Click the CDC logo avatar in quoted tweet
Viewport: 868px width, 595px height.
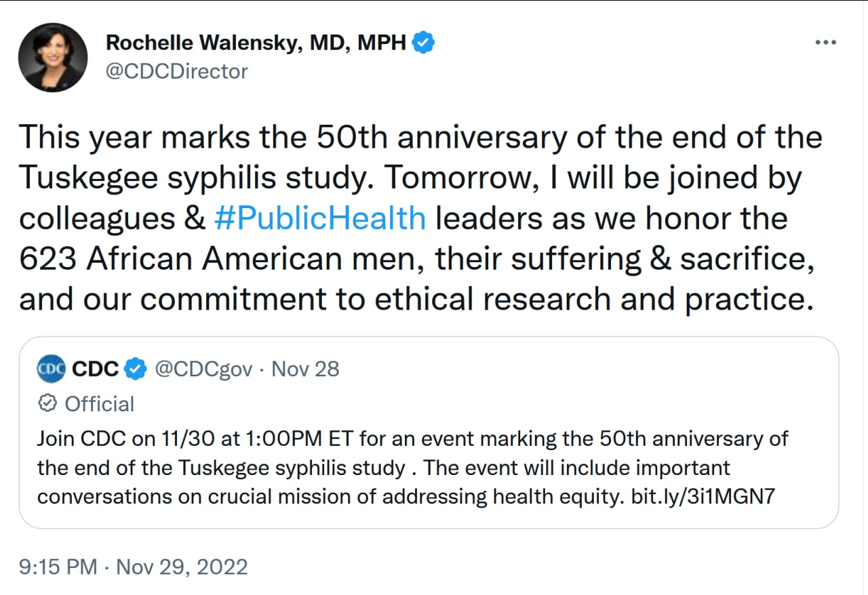(52, 369)
